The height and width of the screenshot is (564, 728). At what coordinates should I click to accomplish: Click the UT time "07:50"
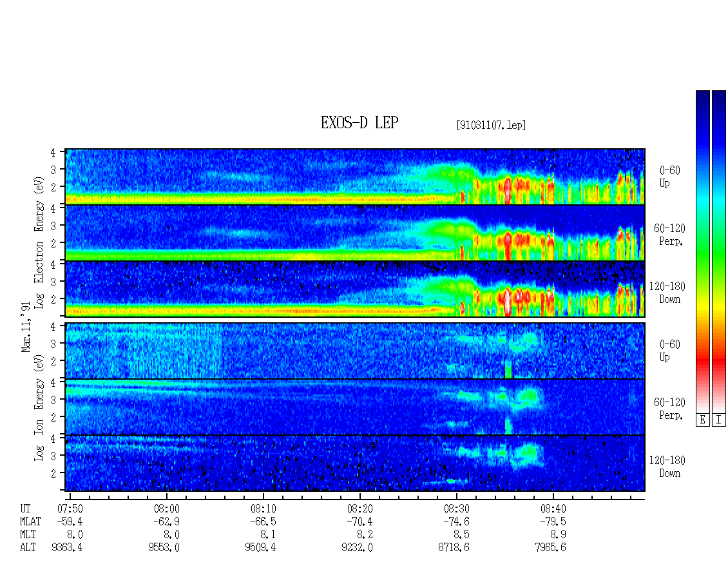pyautogui.click(x=70, y=509)
